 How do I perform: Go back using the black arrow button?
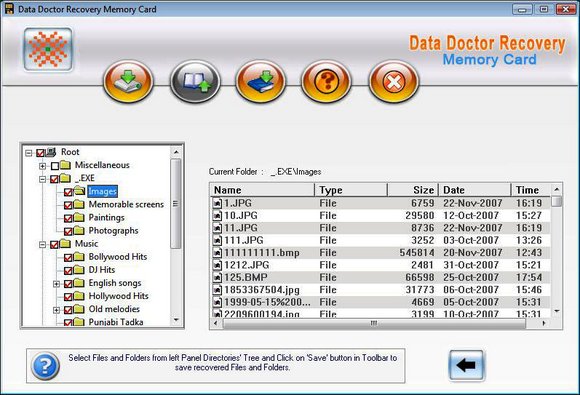[x=466, y=365]
